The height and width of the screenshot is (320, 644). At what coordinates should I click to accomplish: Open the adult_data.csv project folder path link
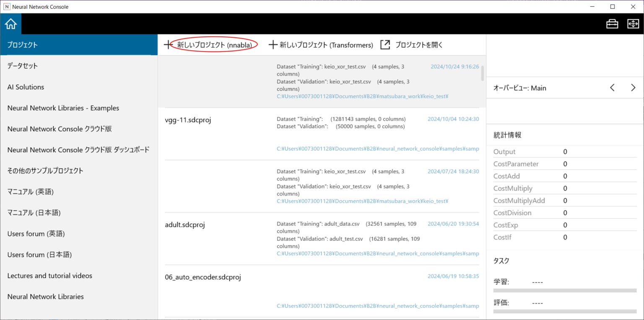[x=377, y=253]
